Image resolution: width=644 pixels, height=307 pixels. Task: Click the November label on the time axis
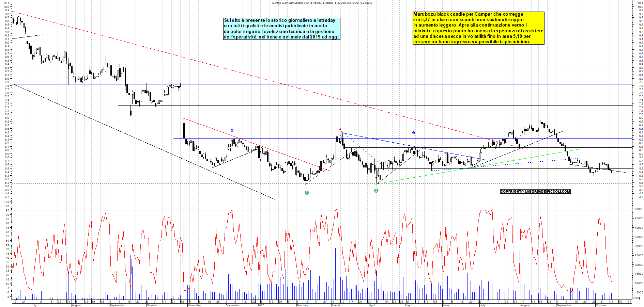(x=195, y=305)
